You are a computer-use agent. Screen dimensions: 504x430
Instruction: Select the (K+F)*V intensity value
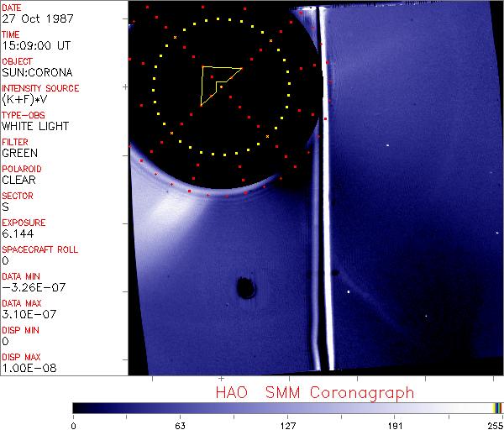pyautogui.click(x=24, y=99)
